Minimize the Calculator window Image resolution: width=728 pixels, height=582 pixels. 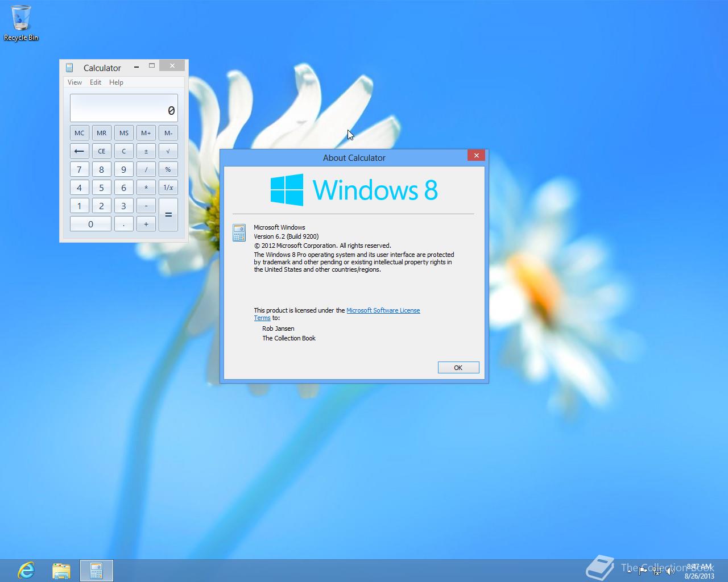coord(136,66)
